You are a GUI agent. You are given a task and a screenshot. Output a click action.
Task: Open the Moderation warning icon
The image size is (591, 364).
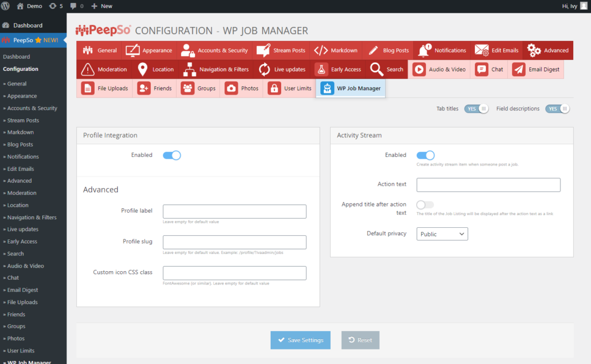click(88, 69)
